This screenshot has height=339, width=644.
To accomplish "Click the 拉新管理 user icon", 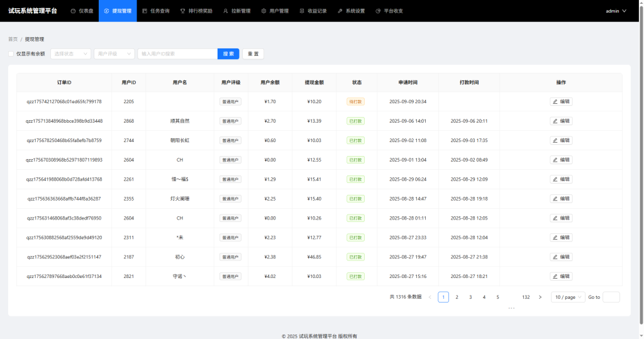I will [226, 11].
